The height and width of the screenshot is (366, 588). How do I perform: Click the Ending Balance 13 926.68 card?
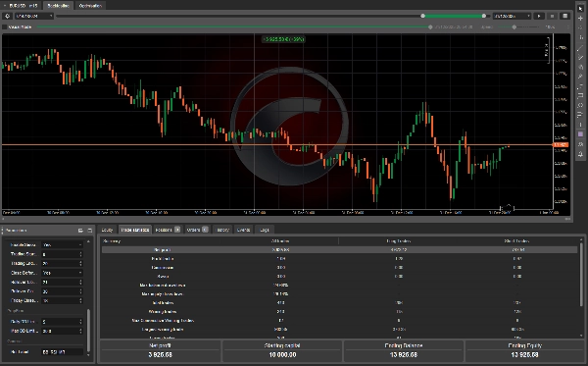tap(404, 350)
